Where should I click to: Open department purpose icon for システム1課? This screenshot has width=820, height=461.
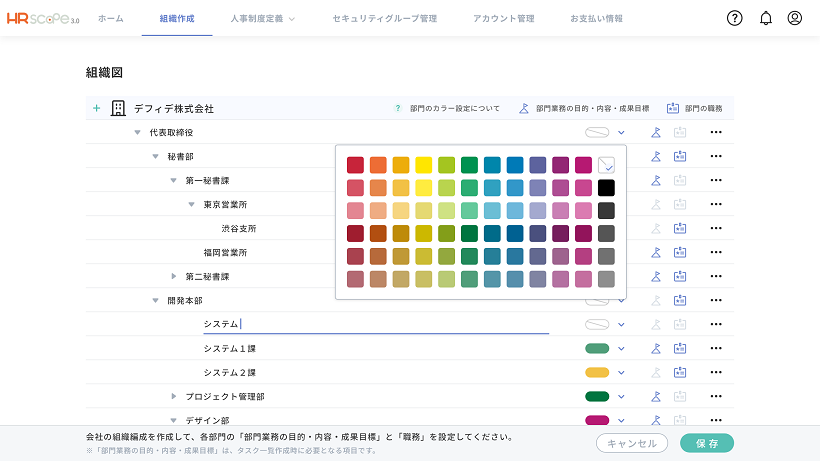point(656,349)
